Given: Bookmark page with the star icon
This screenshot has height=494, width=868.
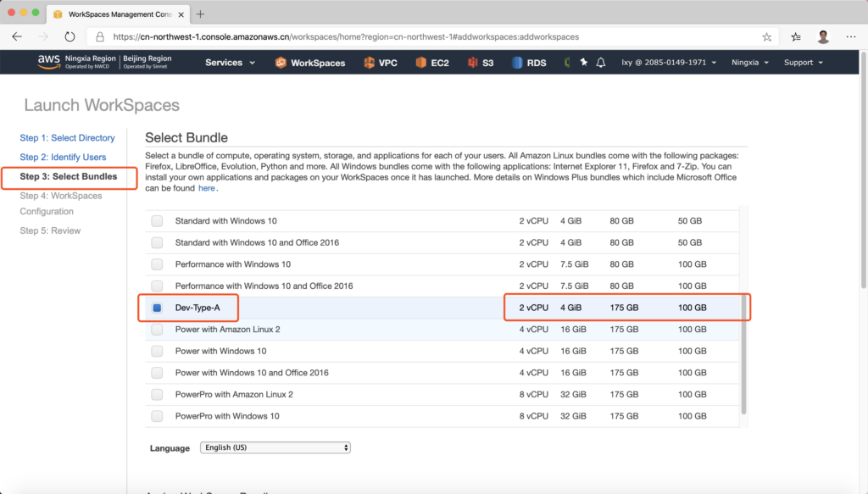Looking at the screenshot, I should coord(766,37).
